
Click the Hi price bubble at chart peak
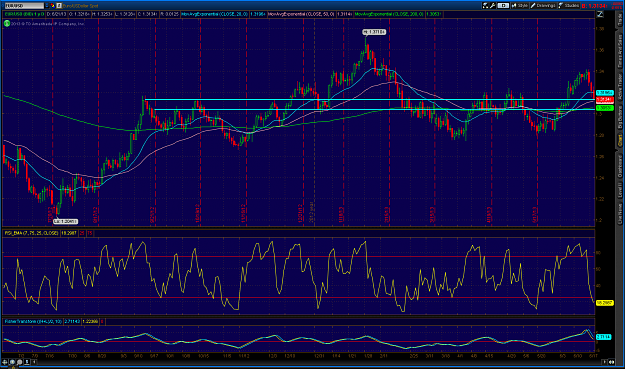coord(374,32)
